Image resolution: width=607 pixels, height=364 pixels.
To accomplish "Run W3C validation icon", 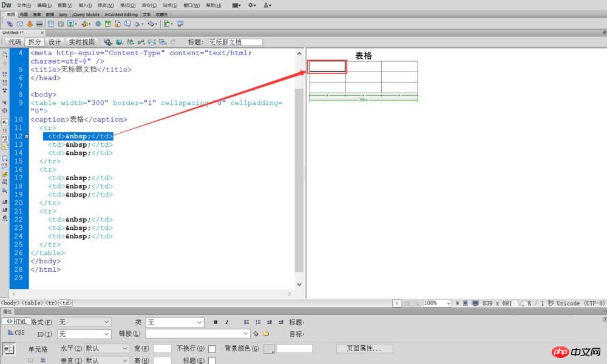I will click(x=141, y=42).
